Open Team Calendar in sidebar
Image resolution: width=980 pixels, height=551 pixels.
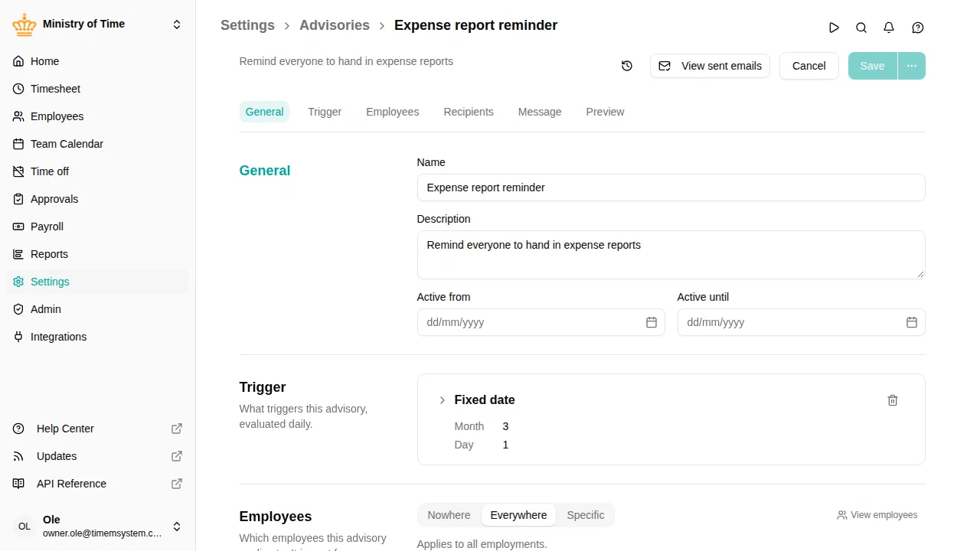(x=97, y=144)
